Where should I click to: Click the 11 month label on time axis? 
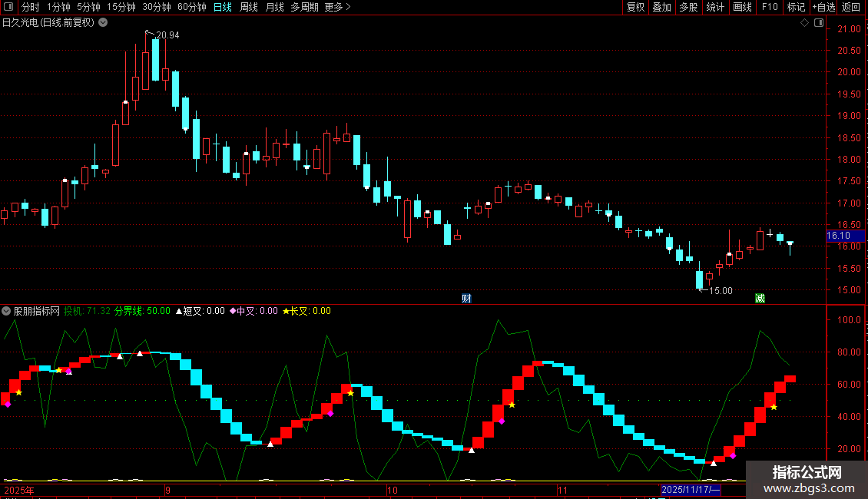[562, 490]
